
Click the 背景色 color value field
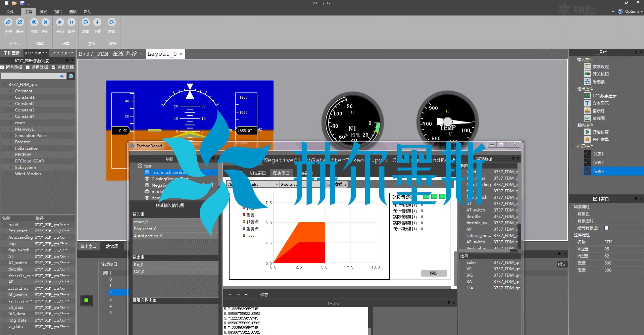click(x=622, y=214)
